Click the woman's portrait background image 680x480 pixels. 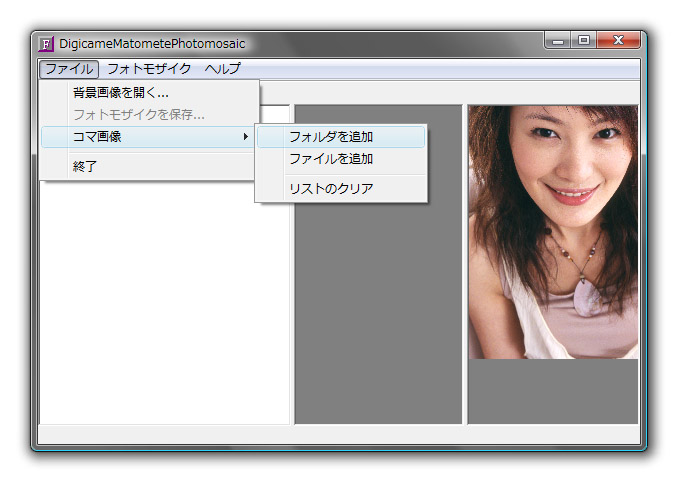pos(553,232)
